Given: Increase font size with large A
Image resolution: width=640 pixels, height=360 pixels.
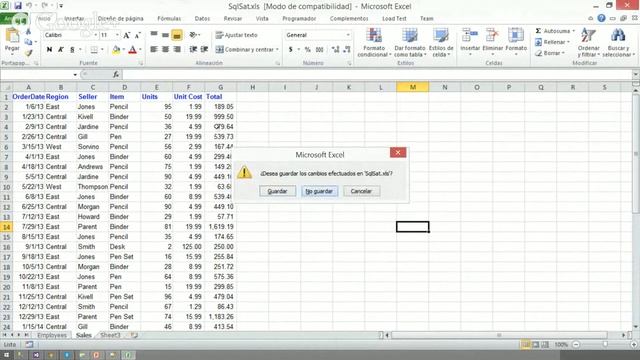Looking at the screenshot, I should (127, 35).
